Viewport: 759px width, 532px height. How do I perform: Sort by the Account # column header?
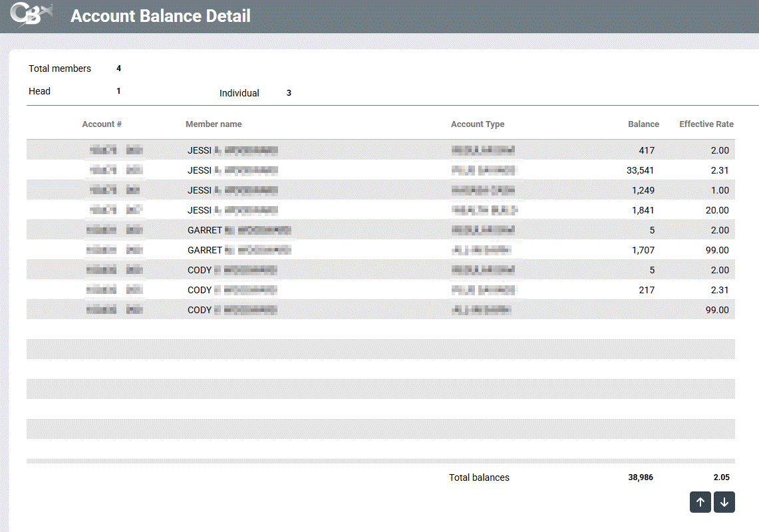(102, 124)
